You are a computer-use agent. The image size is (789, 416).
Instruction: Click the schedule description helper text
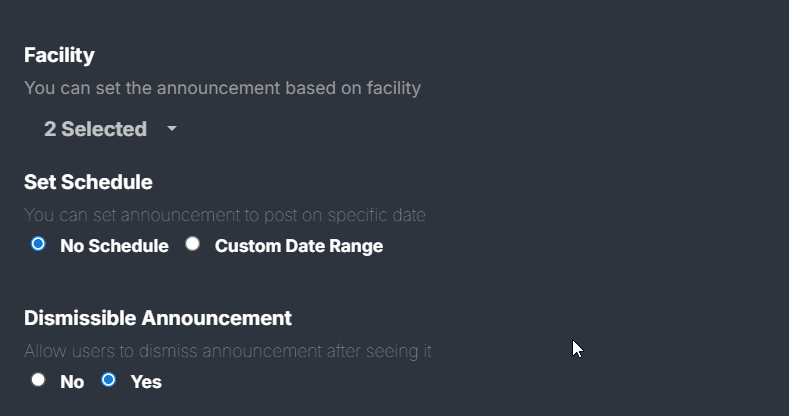point(225,215)
